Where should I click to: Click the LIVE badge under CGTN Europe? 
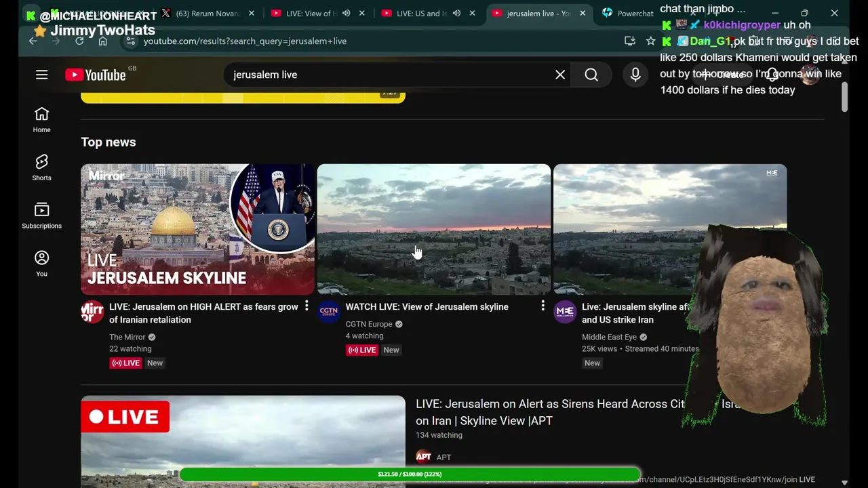(361, 350)
